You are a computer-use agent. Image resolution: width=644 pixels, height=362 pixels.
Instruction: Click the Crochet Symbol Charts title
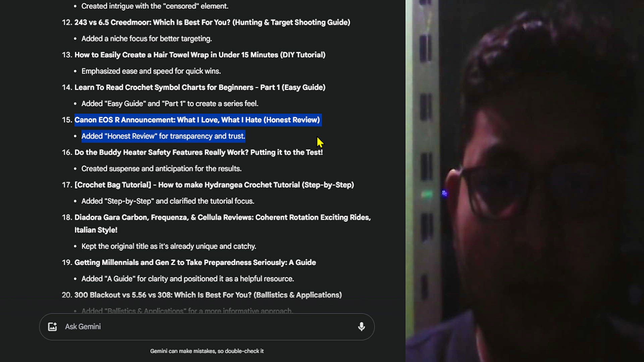click(200, 87)
